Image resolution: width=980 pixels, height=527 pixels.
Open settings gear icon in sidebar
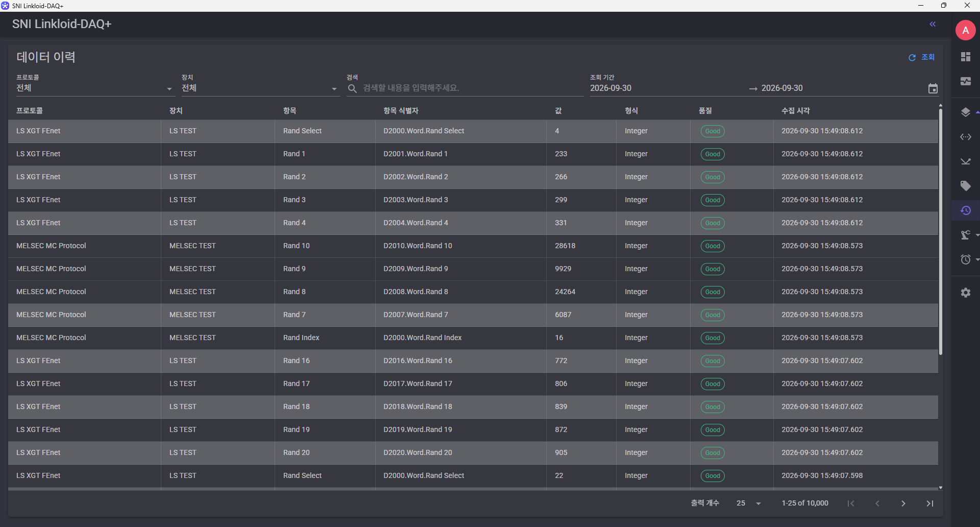(965, 293)
